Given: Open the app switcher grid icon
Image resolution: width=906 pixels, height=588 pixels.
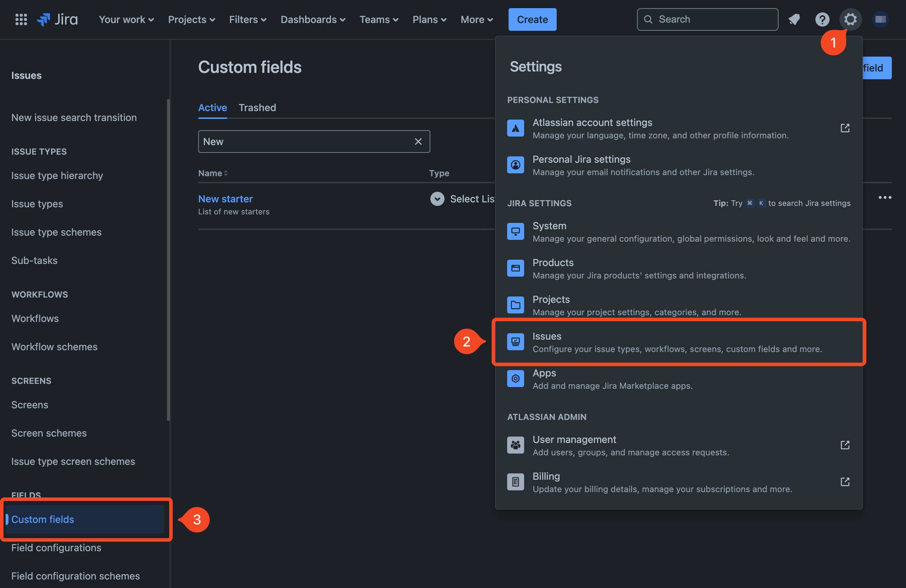Looking at the screenshot, I should 21,19.
